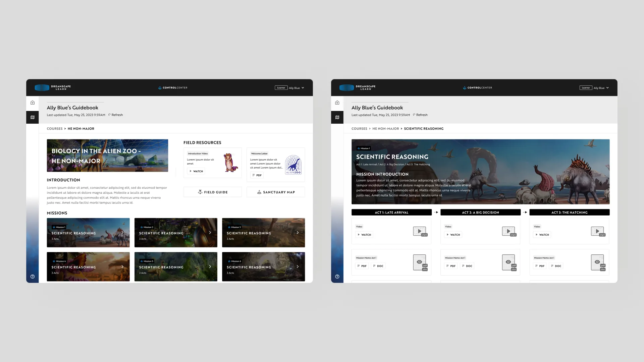Click Control Center icon in left window header

click(160, 88)
